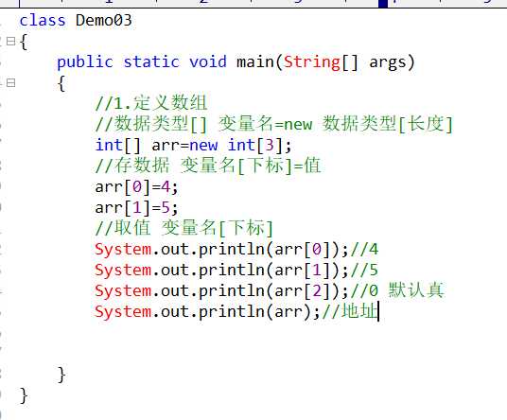
Task: Click the column ruler above the code
Action: [253, 4]
